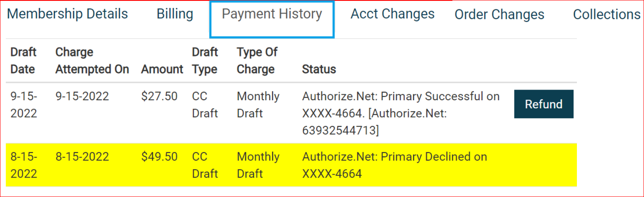
Task: Select the Payment History tab
Action: click(272, 14)
